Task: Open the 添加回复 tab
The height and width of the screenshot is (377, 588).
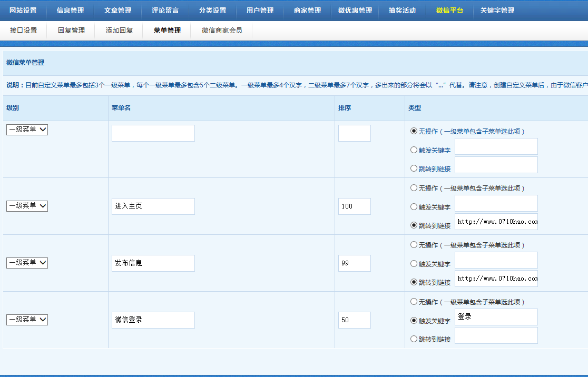Action: pyautogui.click(x=119, y=31)
